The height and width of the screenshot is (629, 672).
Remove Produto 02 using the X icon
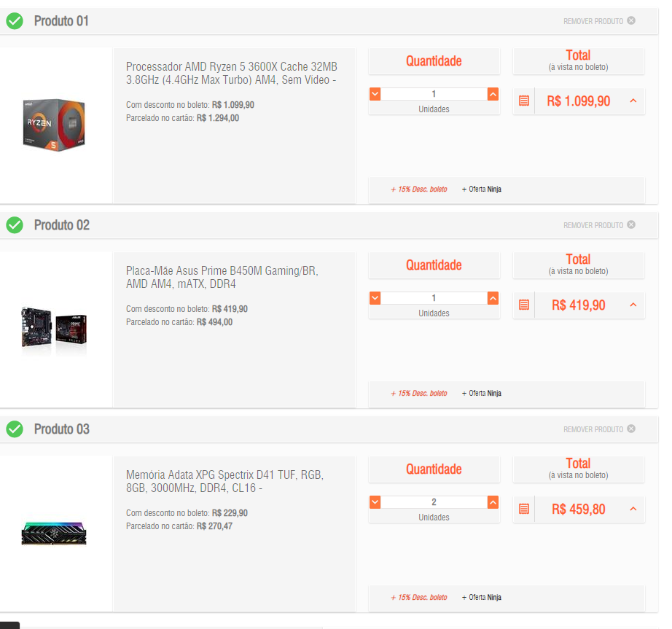point(631,224)
